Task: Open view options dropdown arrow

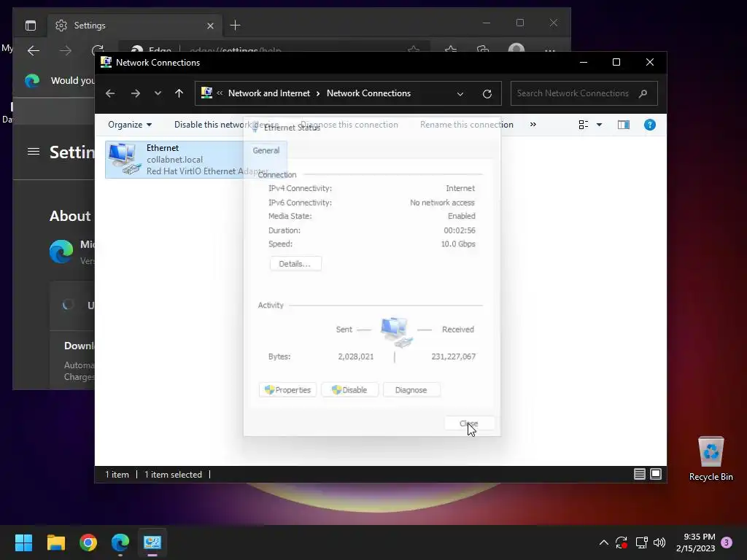Action: coord(600,125)
